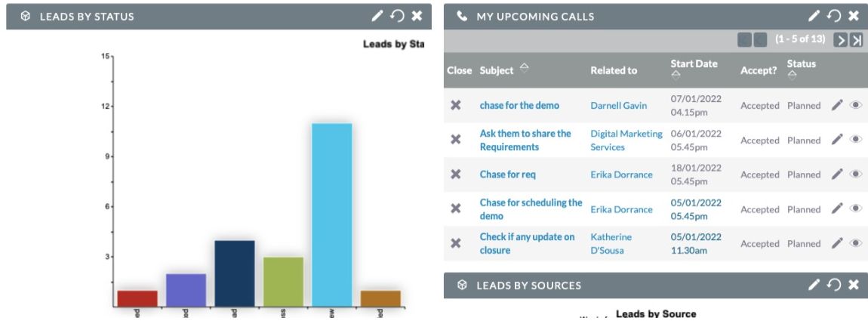Edit the Leads By Sources dashlet with the pencil icon
Image resolution: width=868 pixels, height=321 pixels.
coord(814,285)
